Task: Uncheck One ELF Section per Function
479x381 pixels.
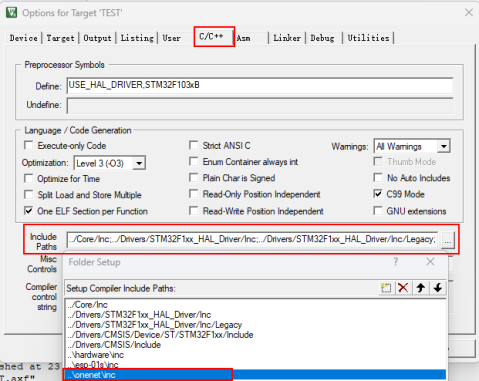Action: (x=29, y=211)
